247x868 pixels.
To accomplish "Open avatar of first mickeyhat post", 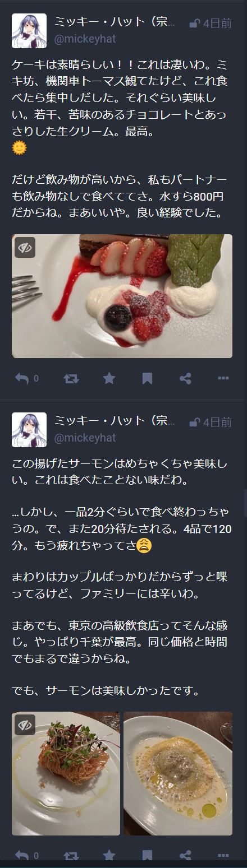I will click(x=29, y=31).
